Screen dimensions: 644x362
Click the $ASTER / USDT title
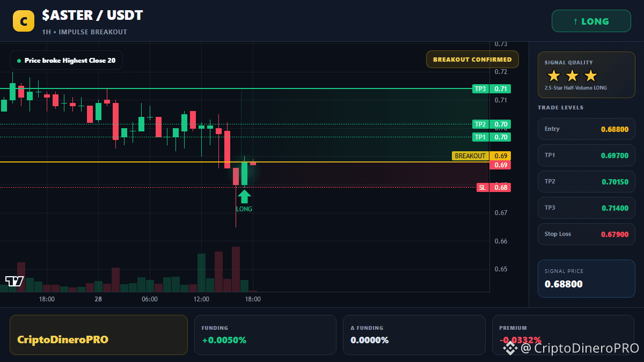92,16
